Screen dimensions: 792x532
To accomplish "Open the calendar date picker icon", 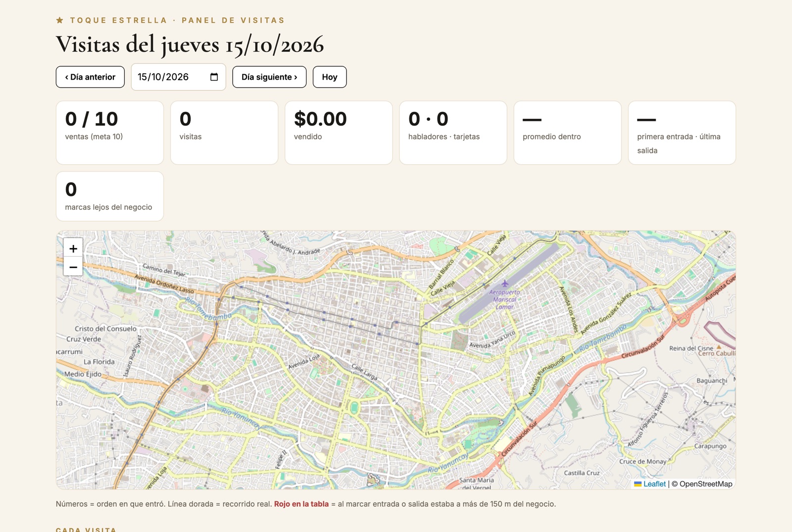I will point(214,77).
